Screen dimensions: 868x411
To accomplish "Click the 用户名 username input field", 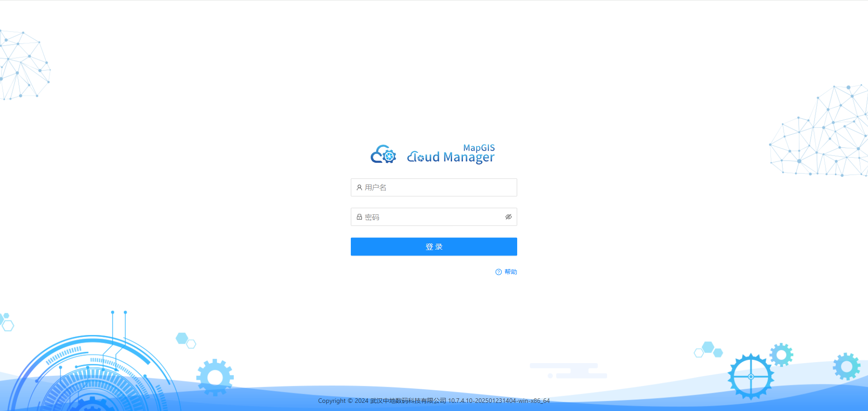I will [x=434, y=187].
